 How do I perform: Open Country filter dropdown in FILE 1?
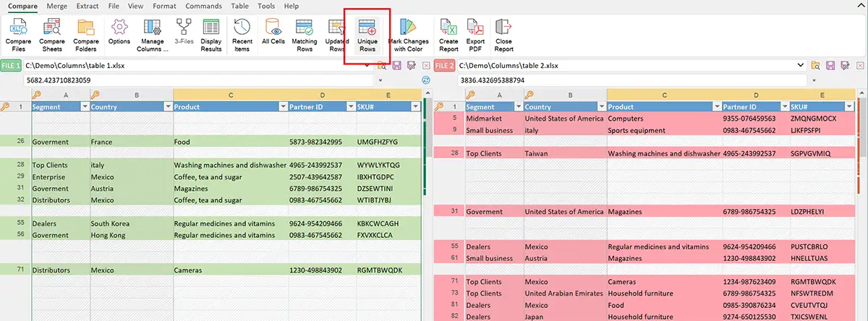tap(167, 107)
